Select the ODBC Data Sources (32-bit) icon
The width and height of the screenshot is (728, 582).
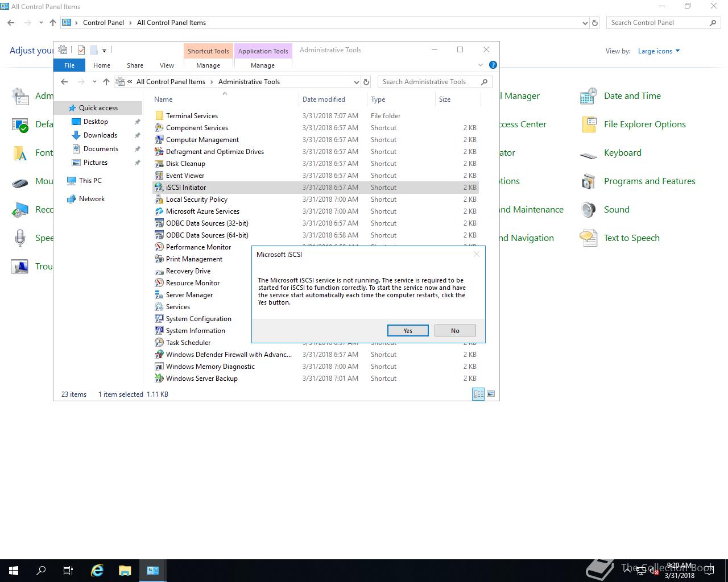coord(159,223)
